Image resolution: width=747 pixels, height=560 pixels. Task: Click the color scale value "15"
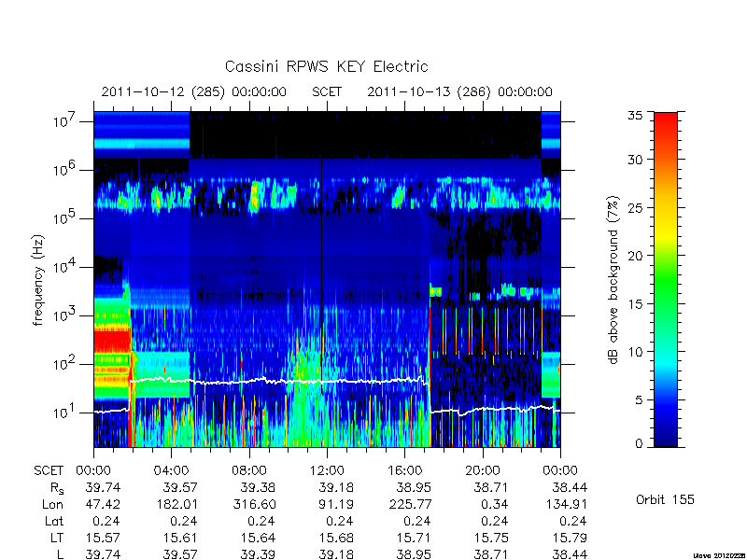point(635,303)
